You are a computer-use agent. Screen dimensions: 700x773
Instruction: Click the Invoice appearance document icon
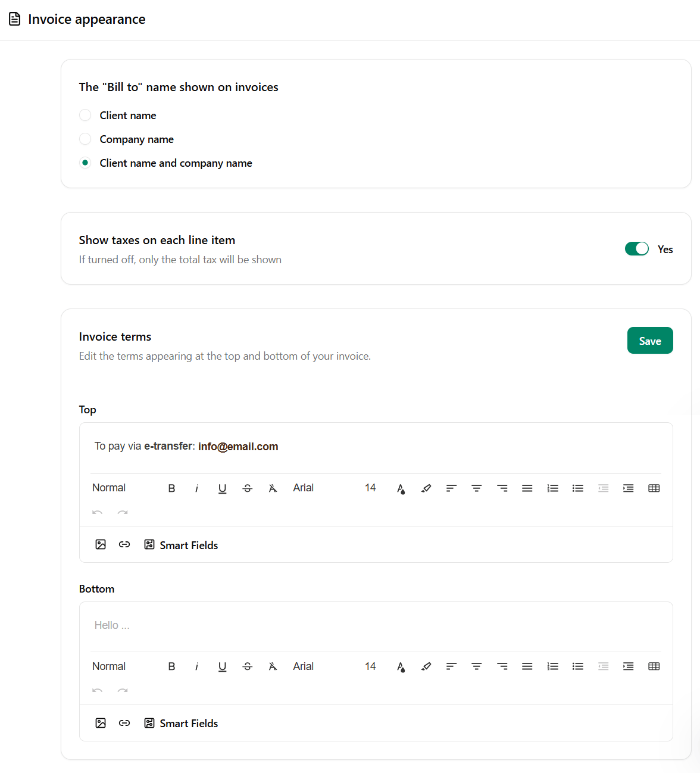pyautogui.click(x=15, y=19)
